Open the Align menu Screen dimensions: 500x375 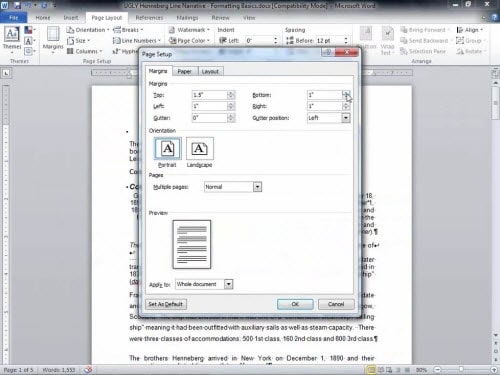tap(469, 30)
